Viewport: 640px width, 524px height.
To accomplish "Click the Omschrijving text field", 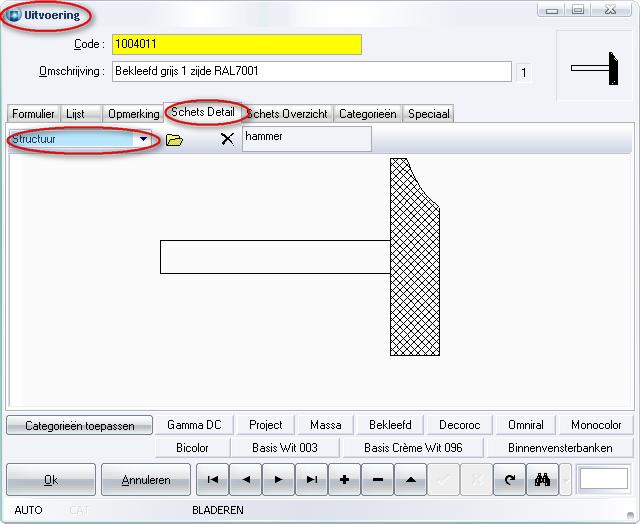I will point(312,71).
